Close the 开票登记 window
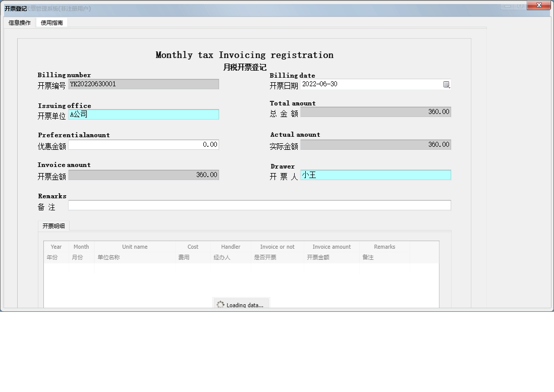This screenshot has height=392, width=554. [x=538, y=6]
